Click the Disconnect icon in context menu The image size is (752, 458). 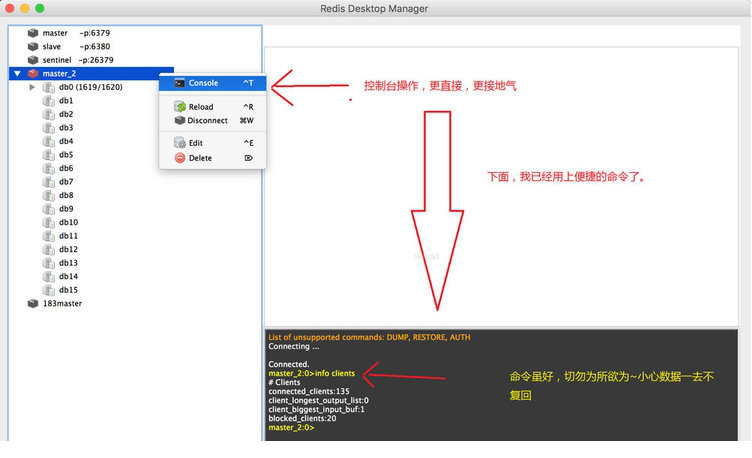180,120
